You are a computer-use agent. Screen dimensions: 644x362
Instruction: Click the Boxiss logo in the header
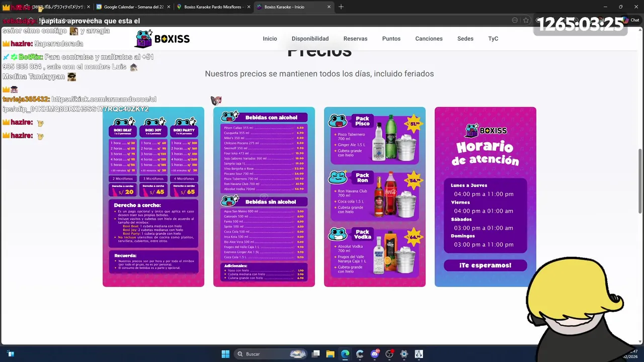(x=162, y=39)
